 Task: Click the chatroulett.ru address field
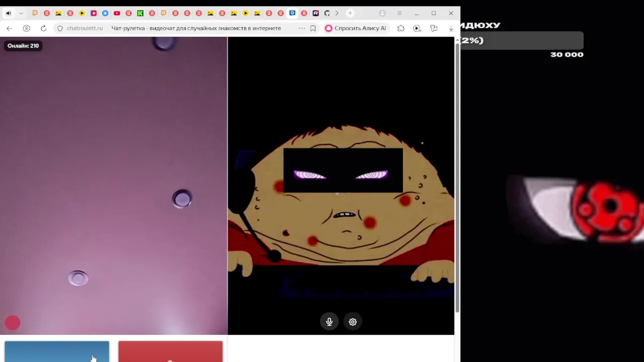pyautogui.click(x=85, y=28)
